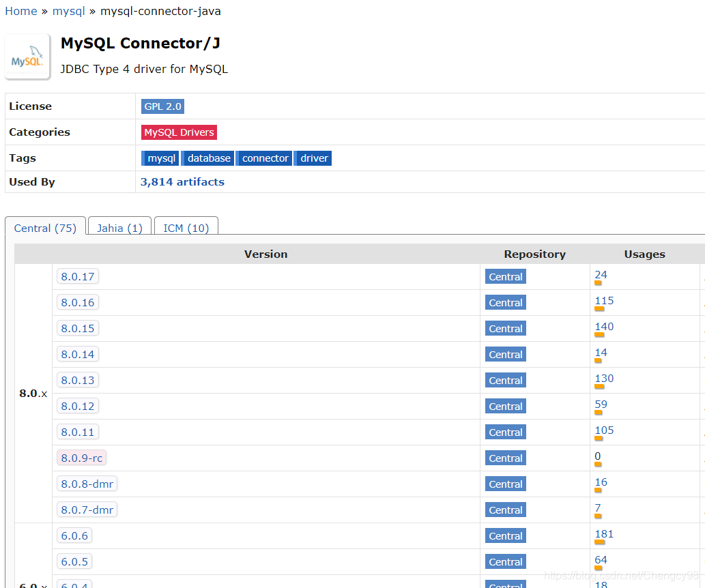Open version 6.0.6
This screenshot has width=705, height=588.
(x=74, y=536)
